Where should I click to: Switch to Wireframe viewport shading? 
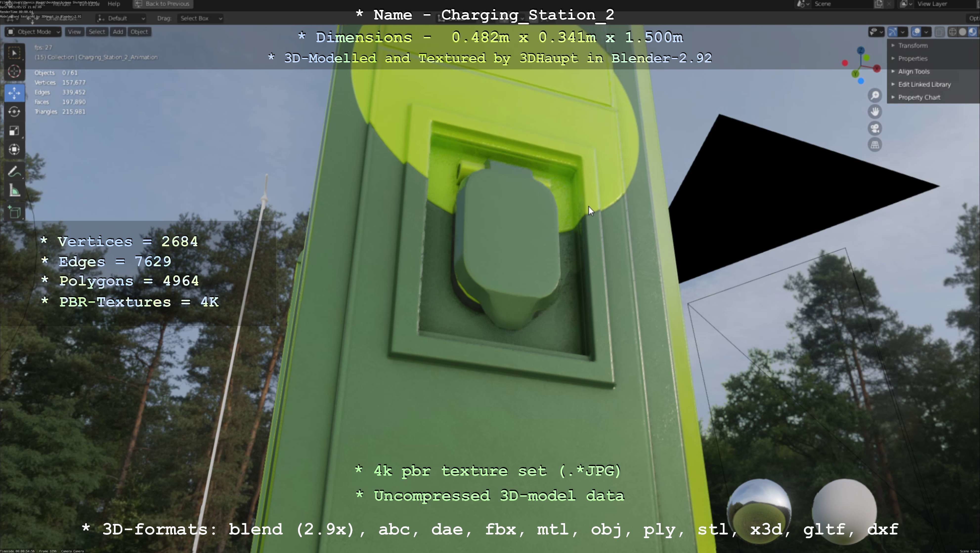(953, 32)
